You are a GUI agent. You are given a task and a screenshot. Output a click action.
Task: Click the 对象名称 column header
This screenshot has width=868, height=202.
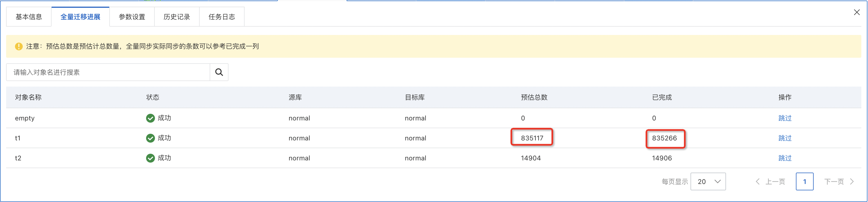(x=28, y=97)
